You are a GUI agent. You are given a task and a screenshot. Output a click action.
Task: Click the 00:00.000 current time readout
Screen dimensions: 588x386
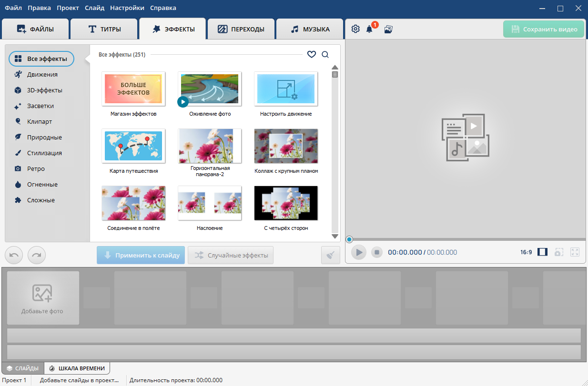[405, 252]
